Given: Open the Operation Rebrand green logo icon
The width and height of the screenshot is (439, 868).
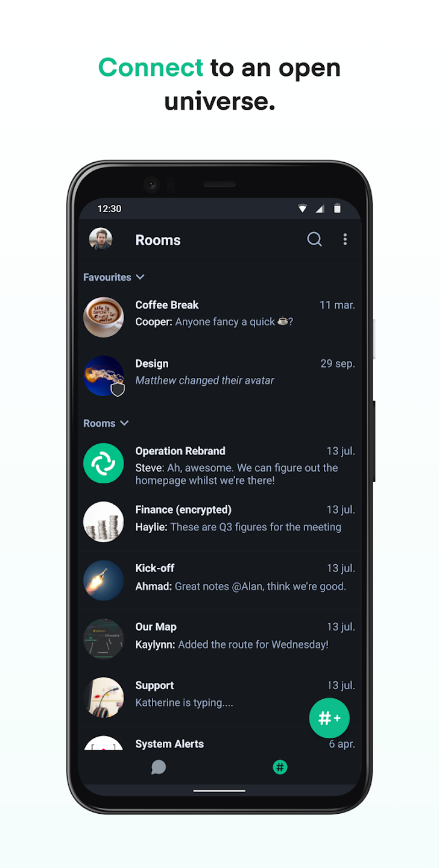Looking at the screenshot, I should click(103, 463).
